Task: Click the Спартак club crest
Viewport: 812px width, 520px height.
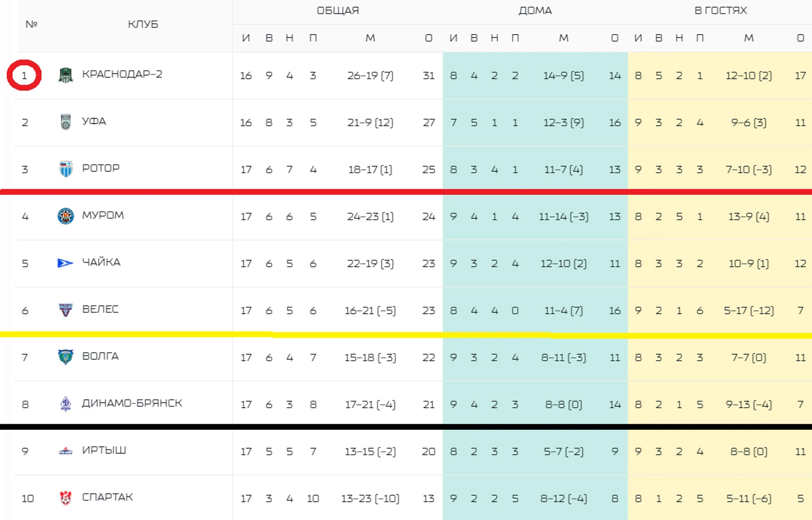Action: [x=66, y=498]
